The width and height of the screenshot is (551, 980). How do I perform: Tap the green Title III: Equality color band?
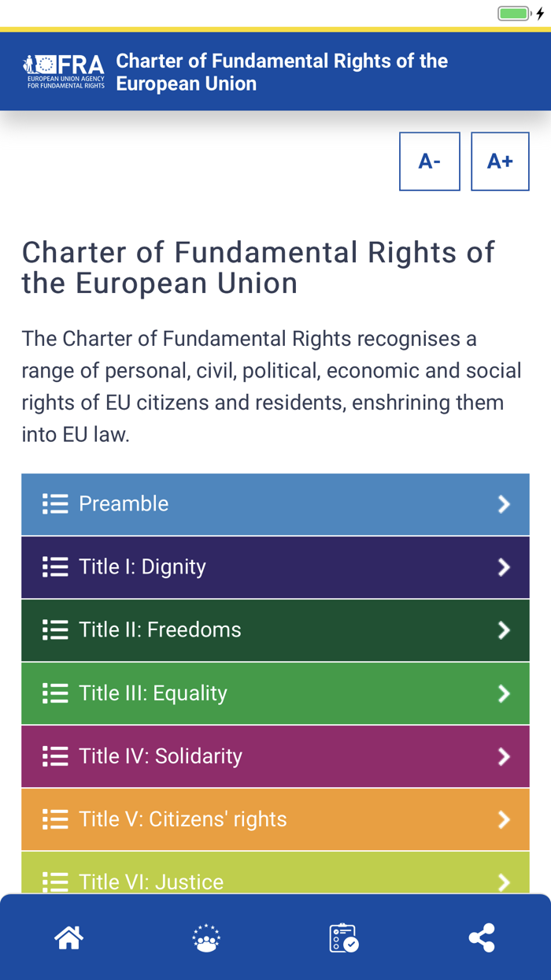click(x=275, y=693)
